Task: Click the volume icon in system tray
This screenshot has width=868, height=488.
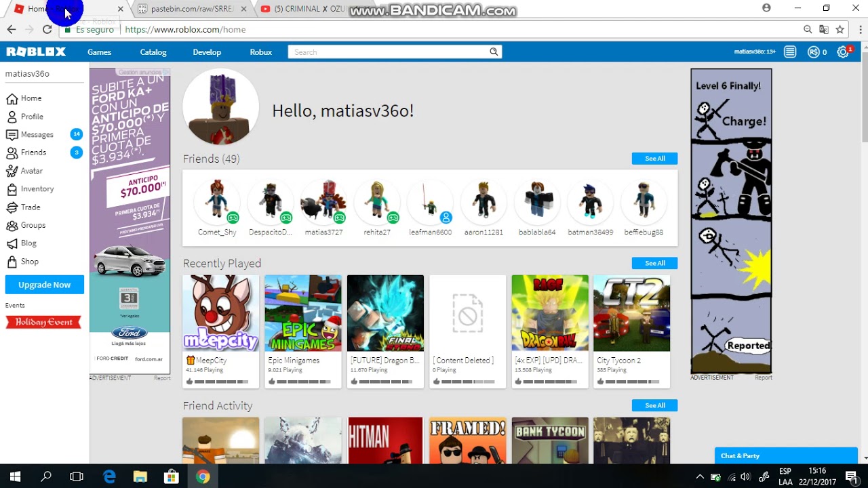Action: pyautogui.click(x=745, y=477)
